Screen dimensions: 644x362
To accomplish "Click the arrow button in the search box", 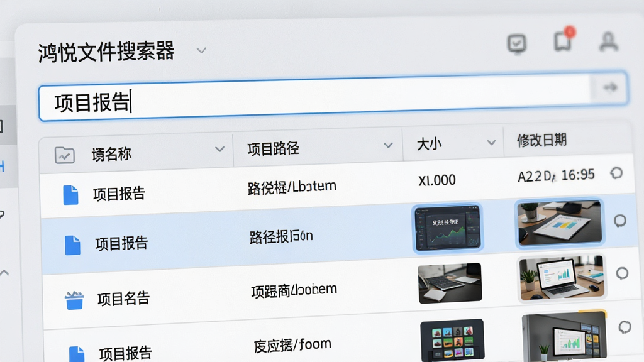I will tap(610, 87).
